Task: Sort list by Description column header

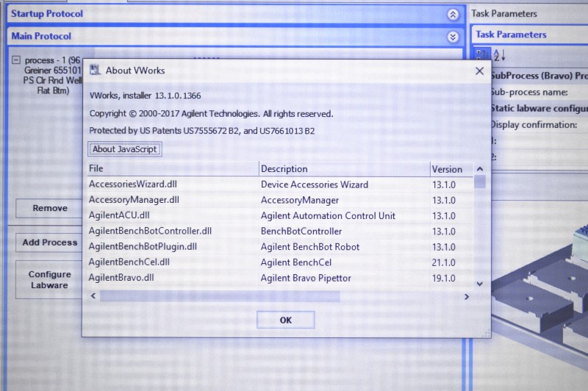Action: (x=343, y=169)
